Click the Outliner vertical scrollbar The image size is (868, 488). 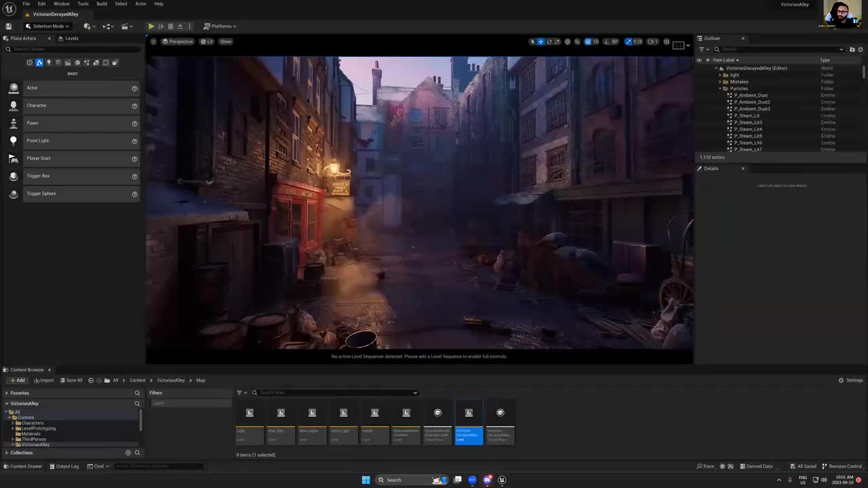pyautogui.click(x=863, y=71)
